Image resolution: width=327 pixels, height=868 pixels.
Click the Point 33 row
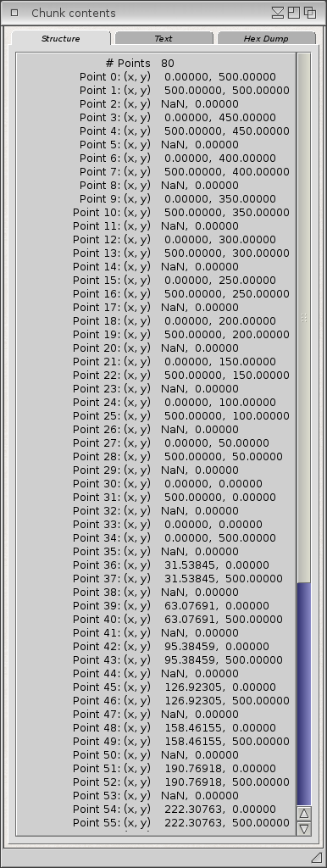pos(168,524)
